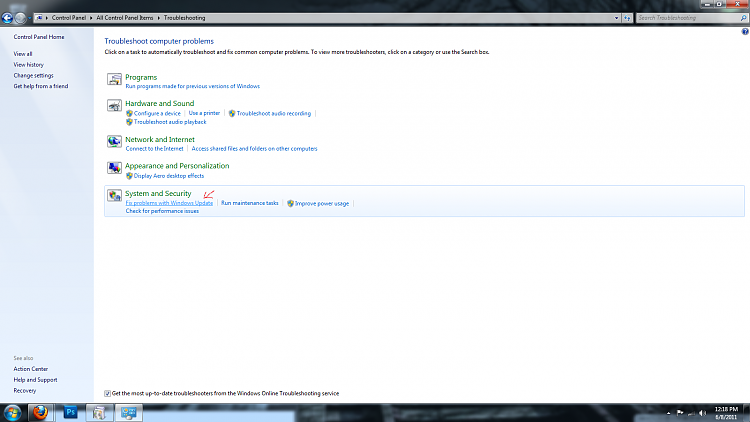The image size is (750, 422).
Task: Click Use a printer
Action: (204, 113)
